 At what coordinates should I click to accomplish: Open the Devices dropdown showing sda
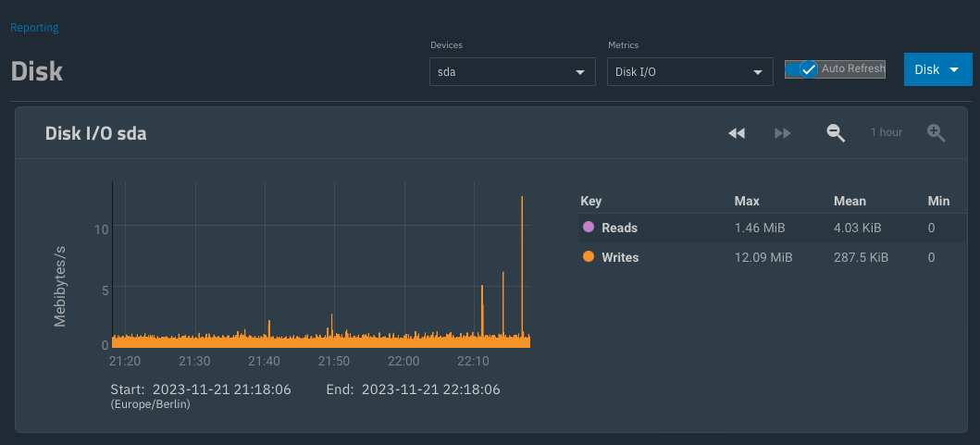pyautogui.click(x=513, y=72)
